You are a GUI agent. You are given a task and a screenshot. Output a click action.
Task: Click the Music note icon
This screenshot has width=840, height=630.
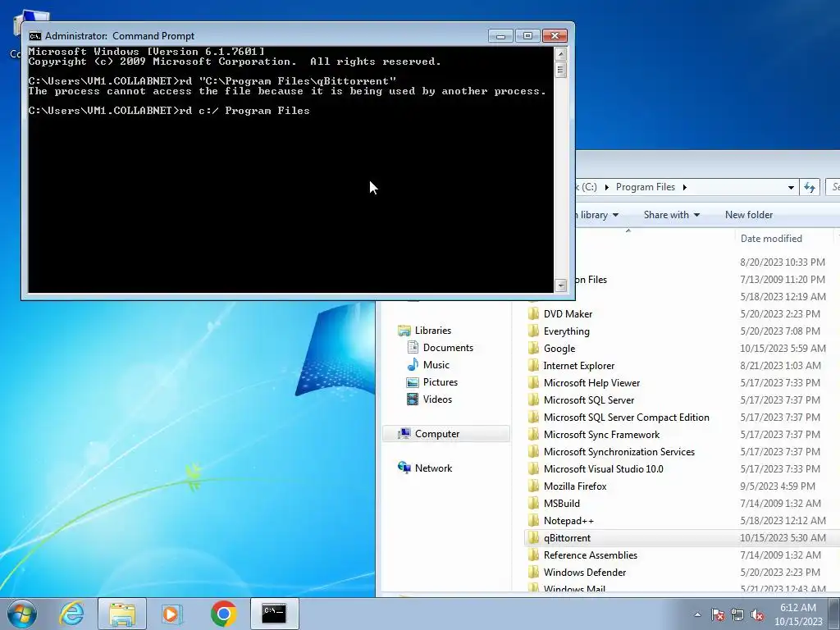tap(413, 365)
